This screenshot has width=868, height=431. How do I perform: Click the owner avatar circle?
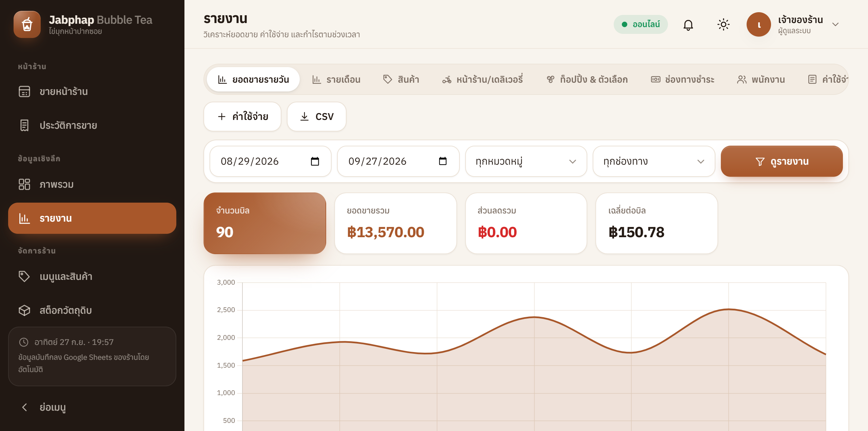759,24
